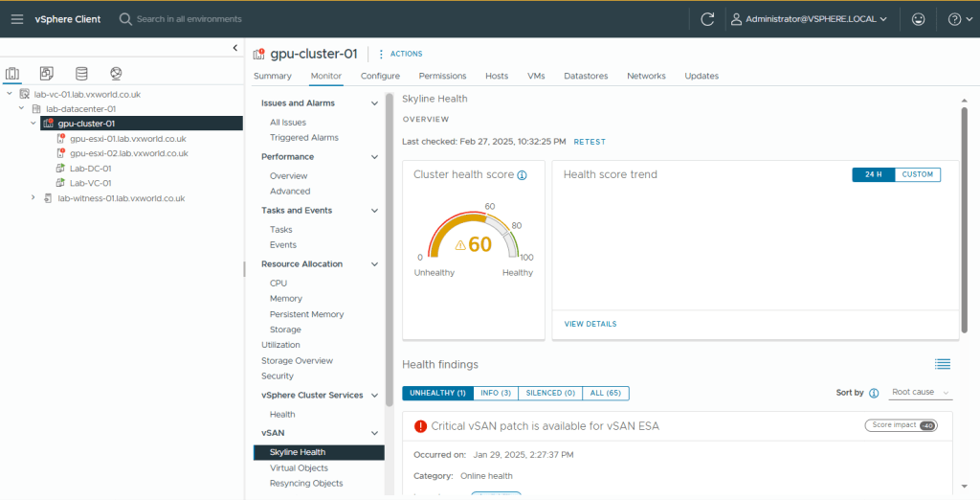Screen dimensions: 980x500
Task: Switch to the Networking inventory icon
Action: [x=116, y=74]
